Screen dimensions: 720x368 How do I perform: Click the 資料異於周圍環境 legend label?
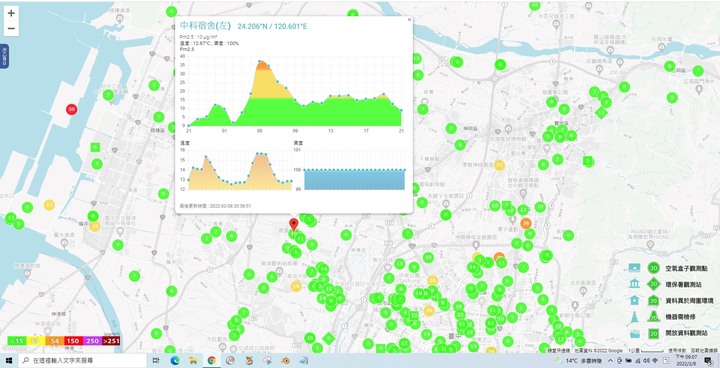[x=689, y=300]
